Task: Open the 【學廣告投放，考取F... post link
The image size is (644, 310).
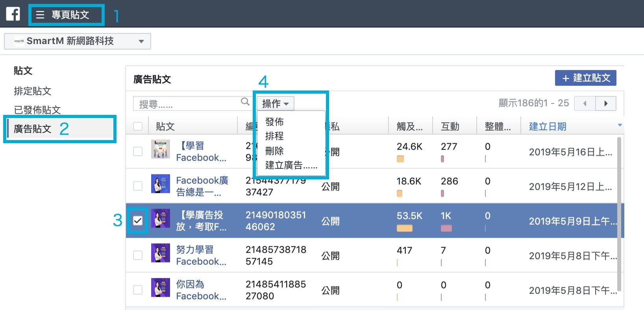Action: [201, 221]
